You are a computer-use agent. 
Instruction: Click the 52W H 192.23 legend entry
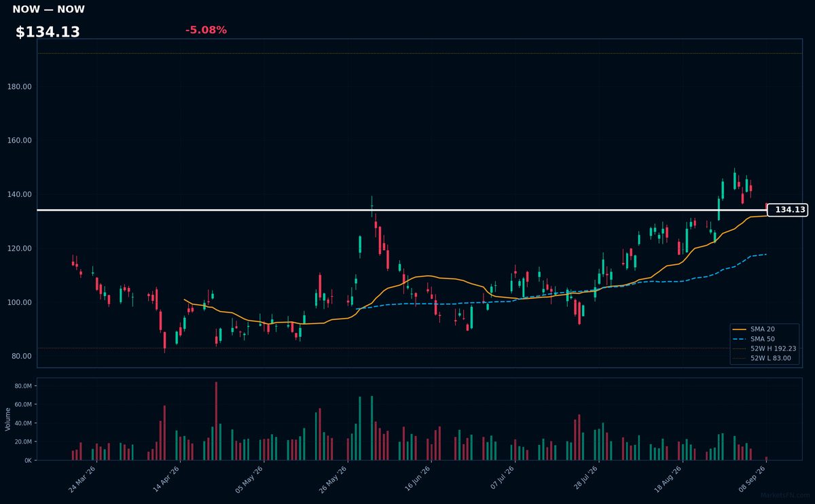(763, 348)
